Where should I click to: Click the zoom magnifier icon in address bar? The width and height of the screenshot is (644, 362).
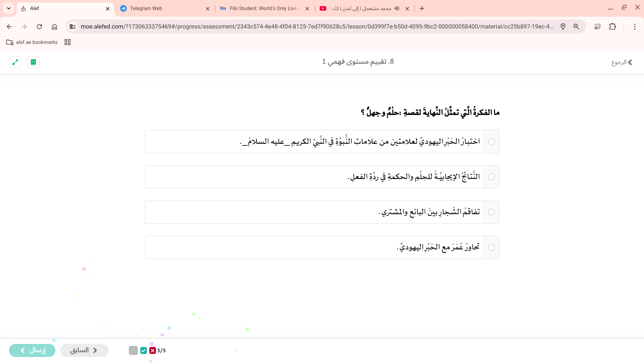click(576, 26)
